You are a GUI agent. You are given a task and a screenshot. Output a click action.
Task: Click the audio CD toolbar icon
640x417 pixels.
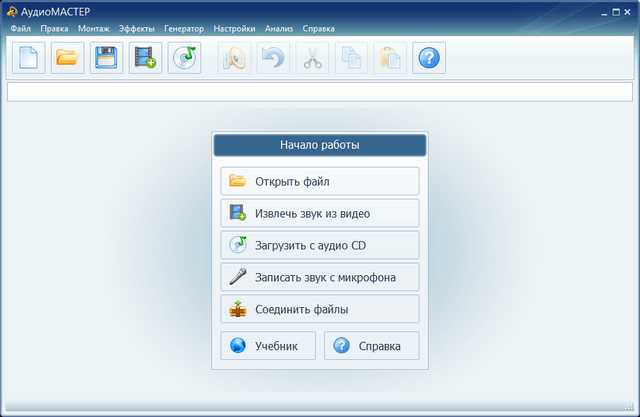(185, 58)
